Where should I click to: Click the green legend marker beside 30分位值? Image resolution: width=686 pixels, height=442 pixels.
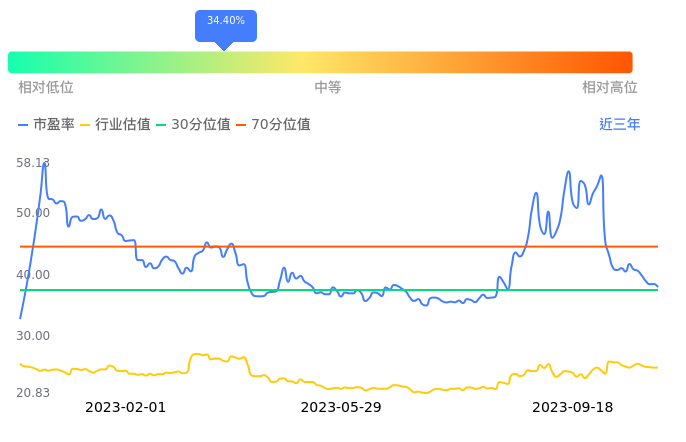pos(161,125)
